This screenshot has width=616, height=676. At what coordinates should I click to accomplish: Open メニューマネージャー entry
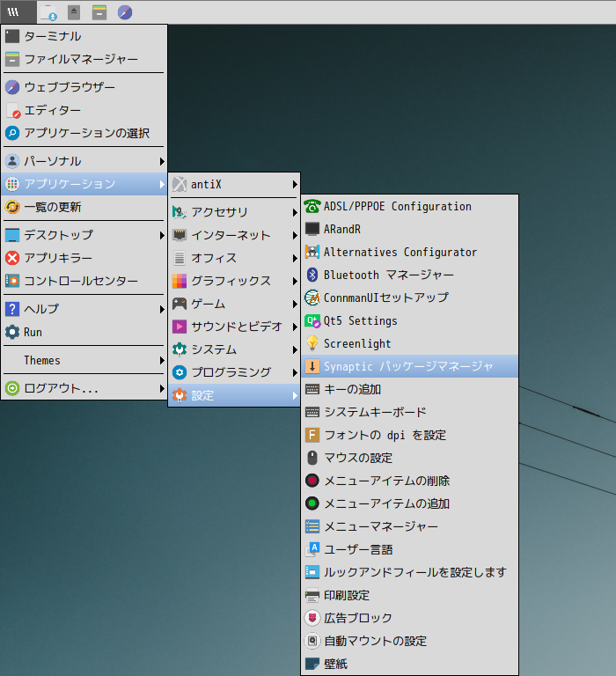click(409, 526)
